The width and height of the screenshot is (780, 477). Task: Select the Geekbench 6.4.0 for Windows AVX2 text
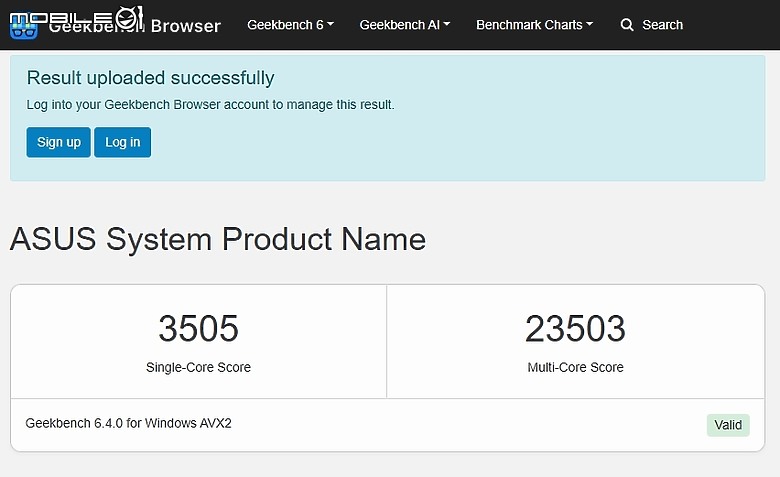pos(128,423)
